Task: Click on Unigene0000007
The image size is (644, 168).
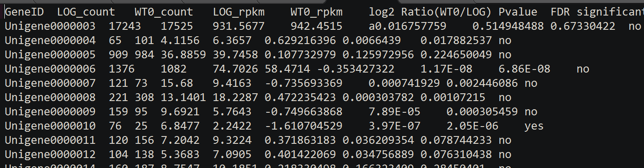Action: pos(50,83)
